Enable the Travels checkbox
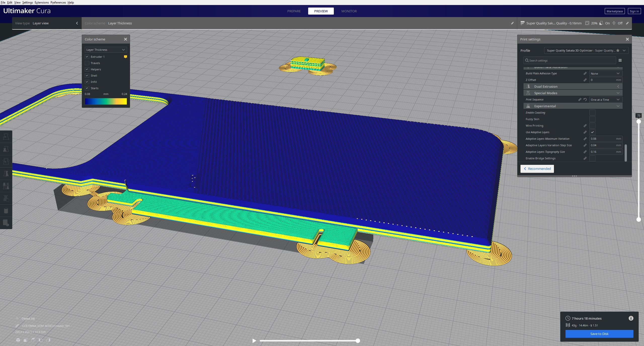644x346 pixels. click(x=87, y=63)
